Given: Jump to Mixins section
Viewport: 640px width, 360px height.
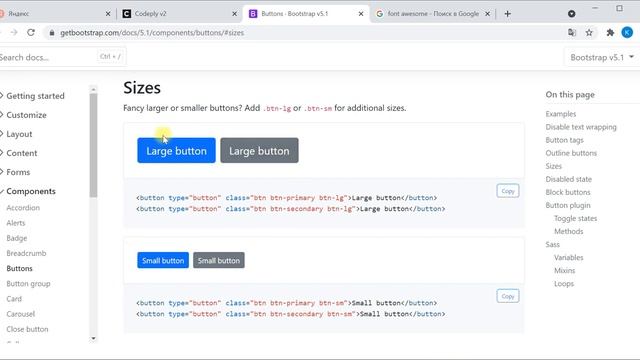Looking at the screenshot, I should pos(564,271).
